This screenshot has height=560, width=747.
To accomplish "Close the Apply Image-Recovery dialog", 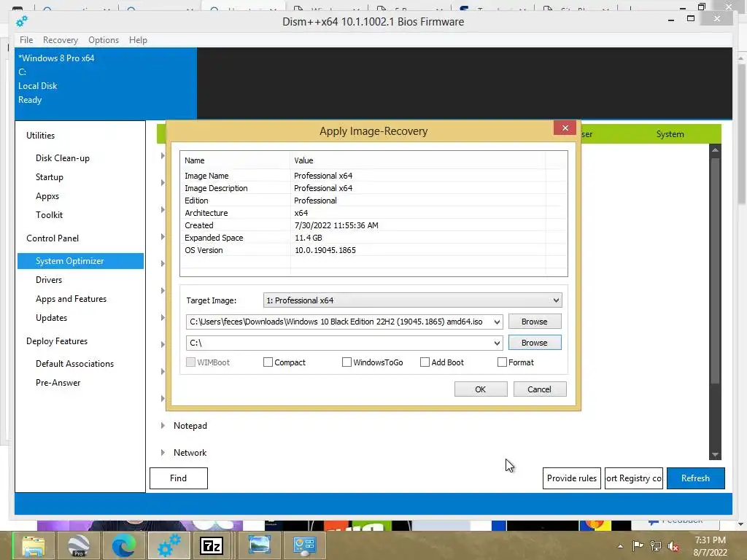I will [x=565, y=128].
